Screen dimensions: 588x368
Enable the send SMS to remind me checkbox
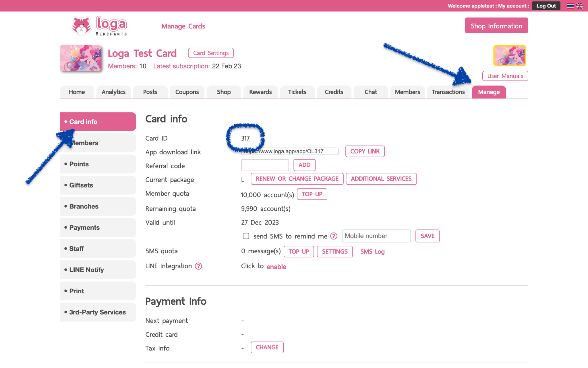pyautogui.click(x=246, y=236)
